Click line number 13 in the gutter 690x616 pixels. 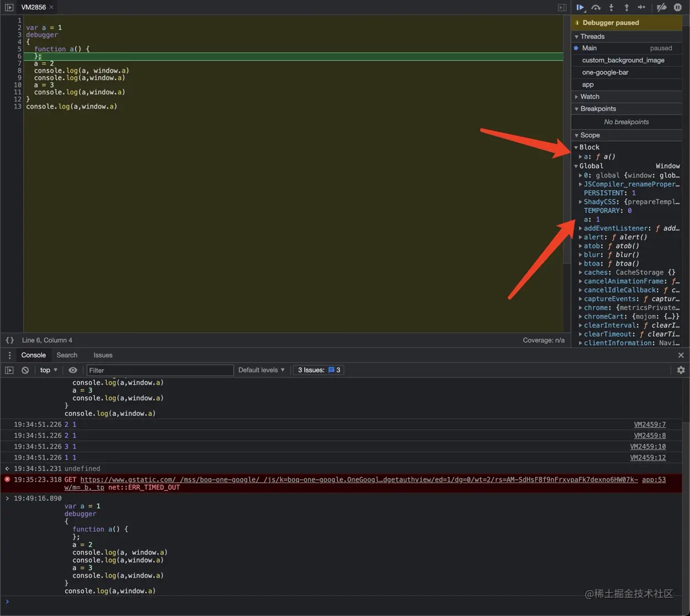point(18,106)
